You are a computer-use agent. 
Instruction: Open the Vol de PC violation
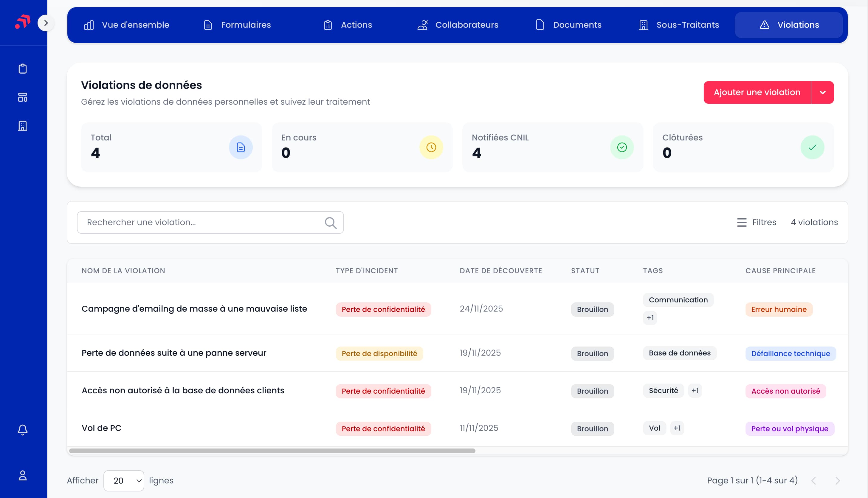pyautogui.click(x=102, y=428)
